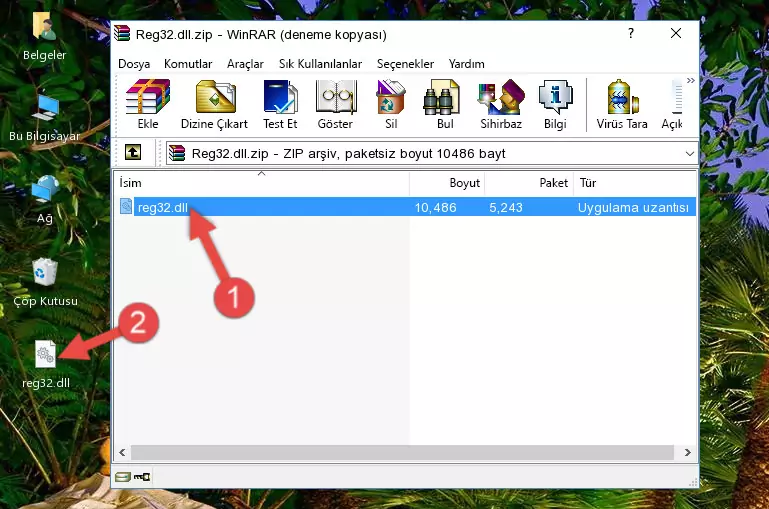Select the Çöp Kutusu recycle bin

coord(45,283)
